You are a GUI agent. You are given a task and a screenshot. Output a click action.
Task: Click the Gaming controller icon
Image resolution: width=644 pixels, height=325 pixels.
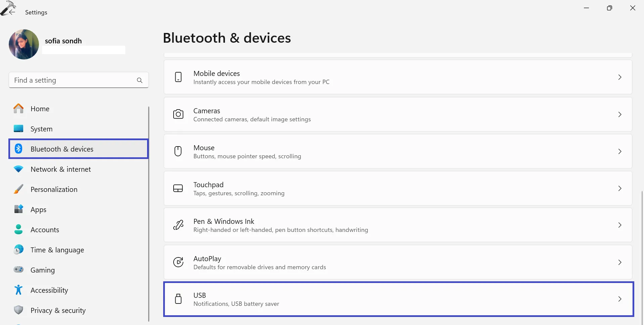point(18,270)
